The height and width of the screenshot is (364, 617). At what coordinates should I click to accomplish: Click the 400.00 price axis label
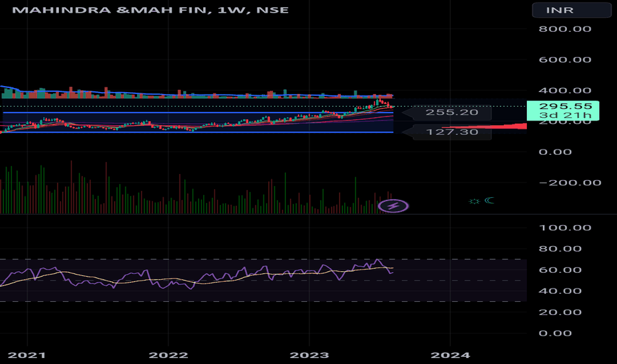pos(565,91)
